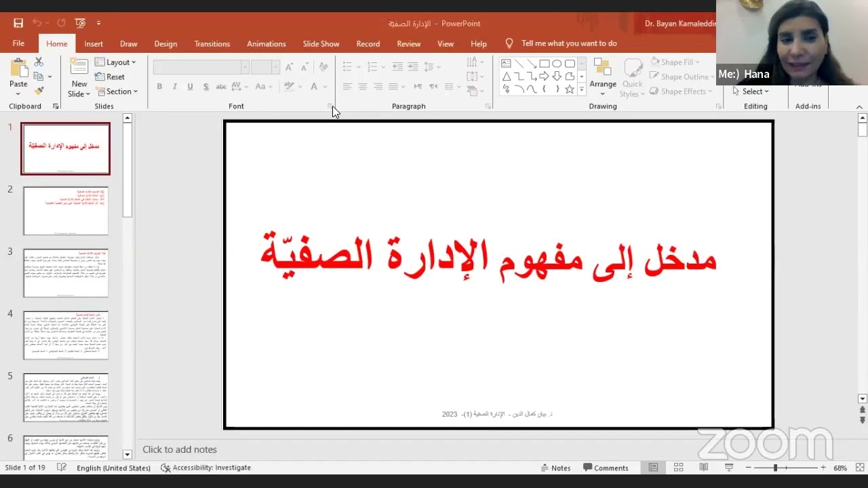This screenshot has height=488, width=868.
Task: Select slide 3 thumbnail
Action: (x=66, y=273)
